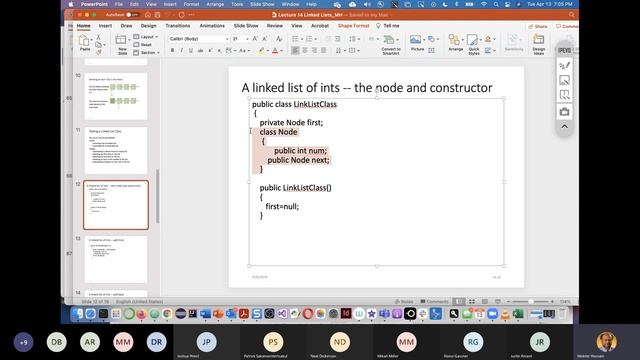Select slide 11 thumbnail
This screenshot has width=640, height=360.
pos(116,151)
